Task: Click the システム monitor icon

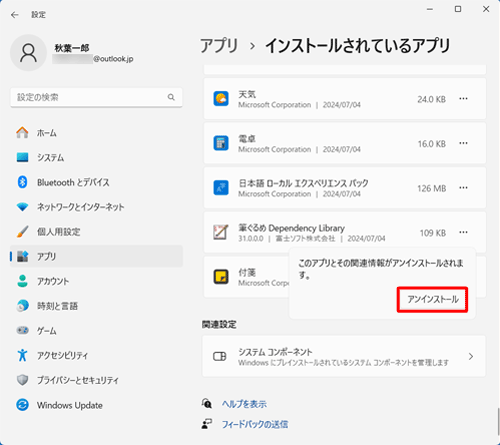Action: click(22, 157)
